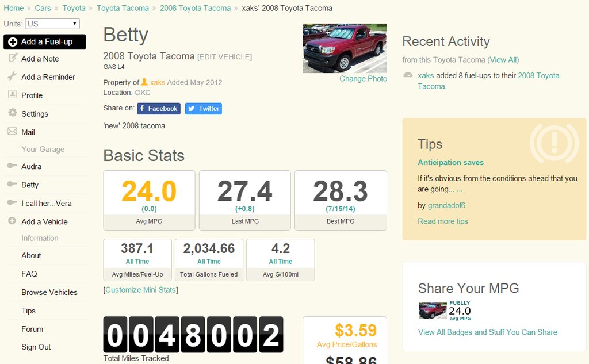Click the $3.59 Avg Price/Gallons value
The height and width of the screenshot is (364, 589).
point(355,331)
